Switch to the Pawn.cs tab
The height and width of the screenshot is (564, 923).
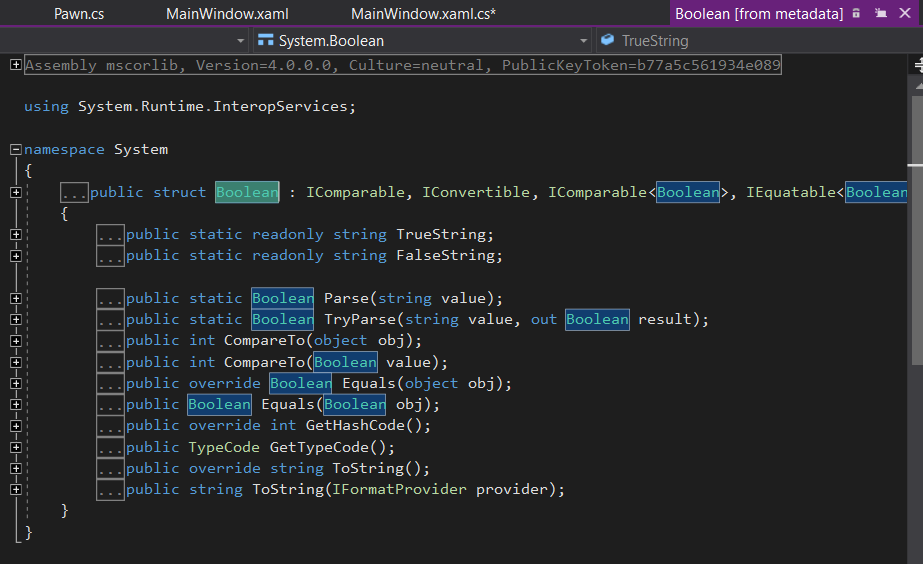click(79, 13)
